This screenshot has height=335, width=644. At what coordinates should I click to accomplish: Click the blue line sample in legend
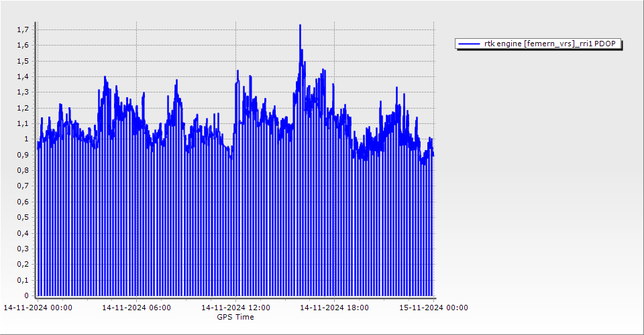point(469,44)
